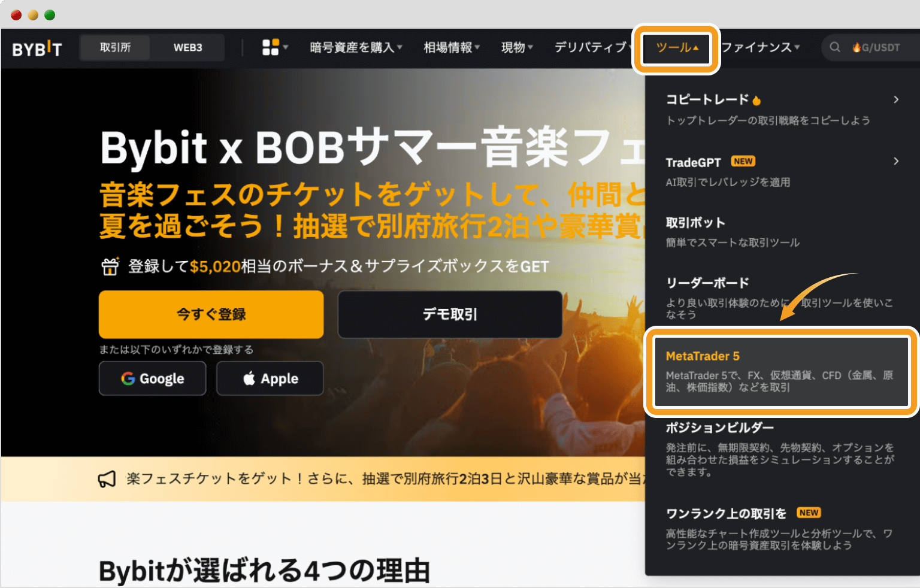Expand the 現物 dropdown

(x=517, y=47)
